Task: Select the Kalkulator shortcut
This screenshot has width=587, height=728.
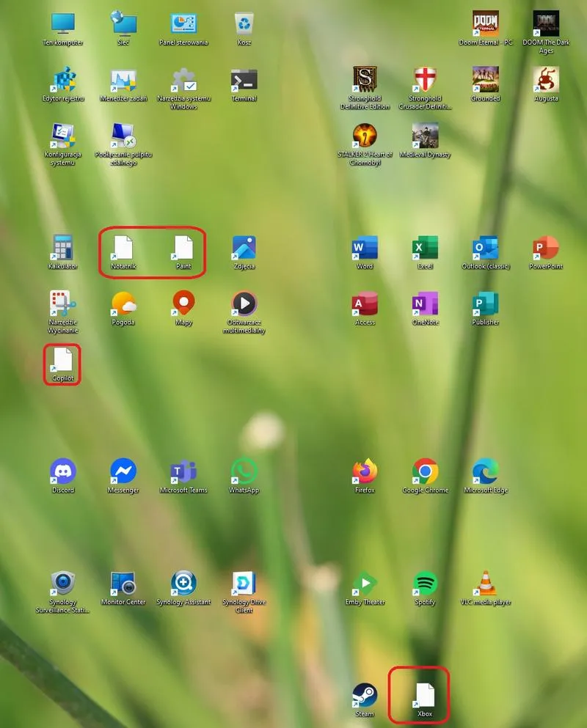Action: (63, 248)
